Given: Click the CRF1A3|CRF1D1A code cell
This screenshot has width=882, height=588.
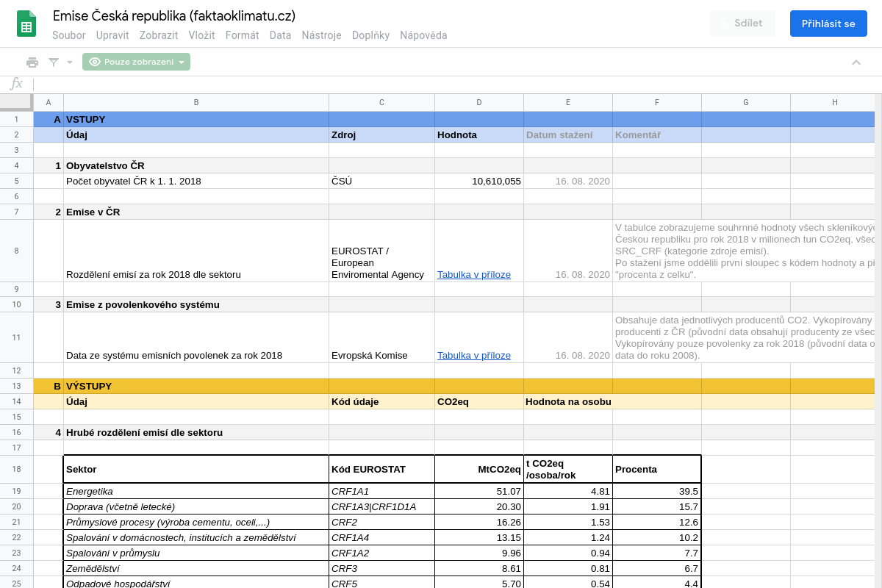Looking at the screenshot, I should point(381,506).
